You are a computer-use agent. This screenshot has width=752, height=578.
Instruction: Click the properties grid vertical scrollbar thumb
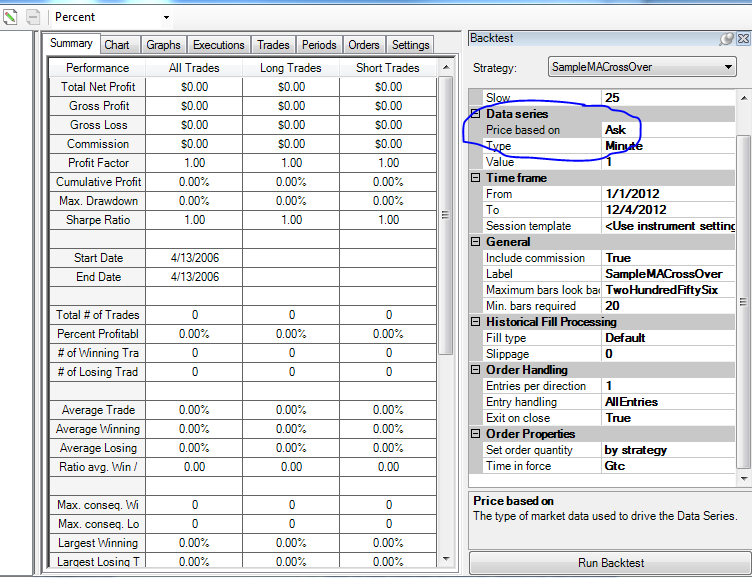pos(743,302)
